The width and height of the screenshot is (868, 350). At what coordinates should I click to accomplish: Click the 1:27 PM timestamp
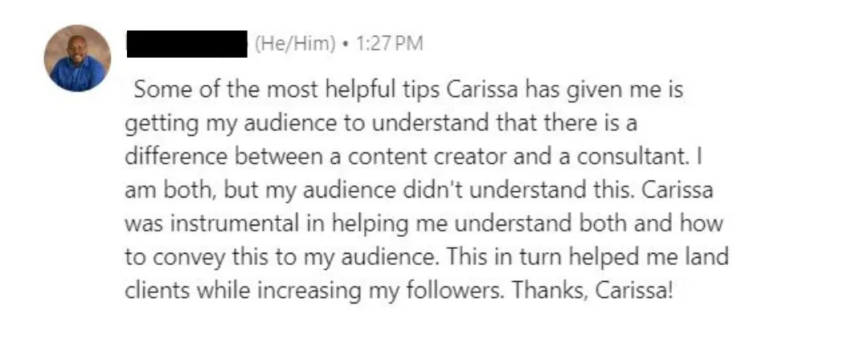[390, 43]
